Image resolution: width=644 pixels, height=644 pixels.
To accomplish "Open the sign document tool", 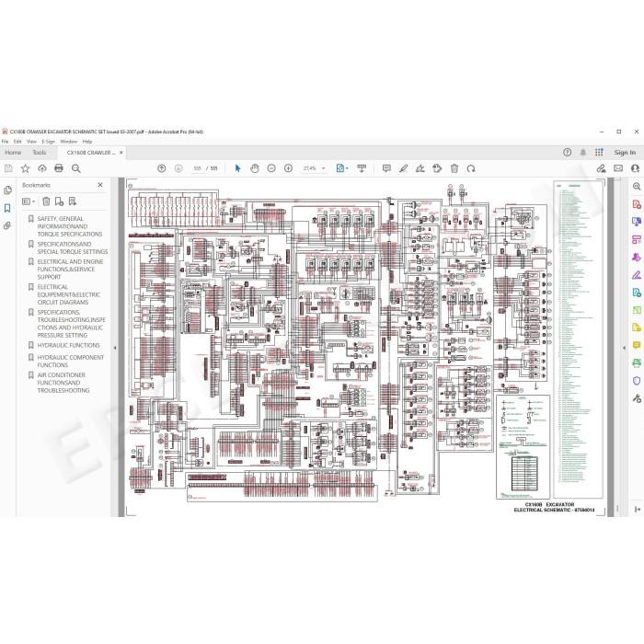I will pyautogui.click(x=420, y=168).
